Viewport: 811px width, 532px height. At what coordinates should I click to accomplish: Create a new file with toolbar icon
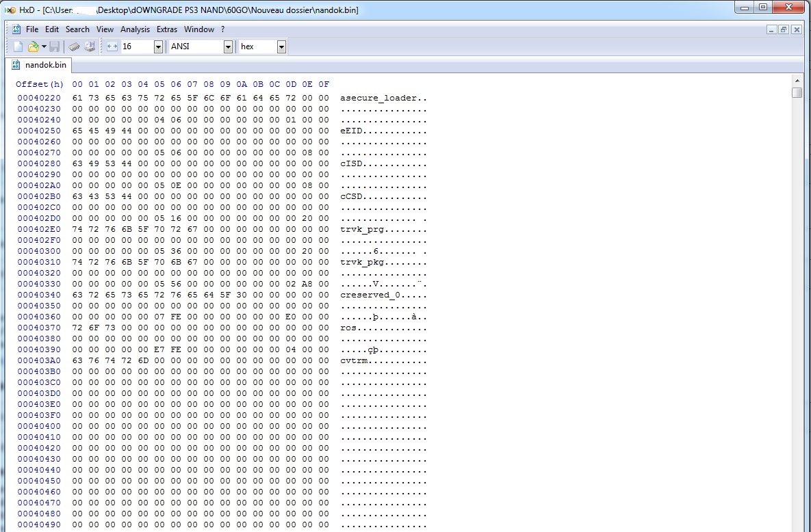point(18,46)
